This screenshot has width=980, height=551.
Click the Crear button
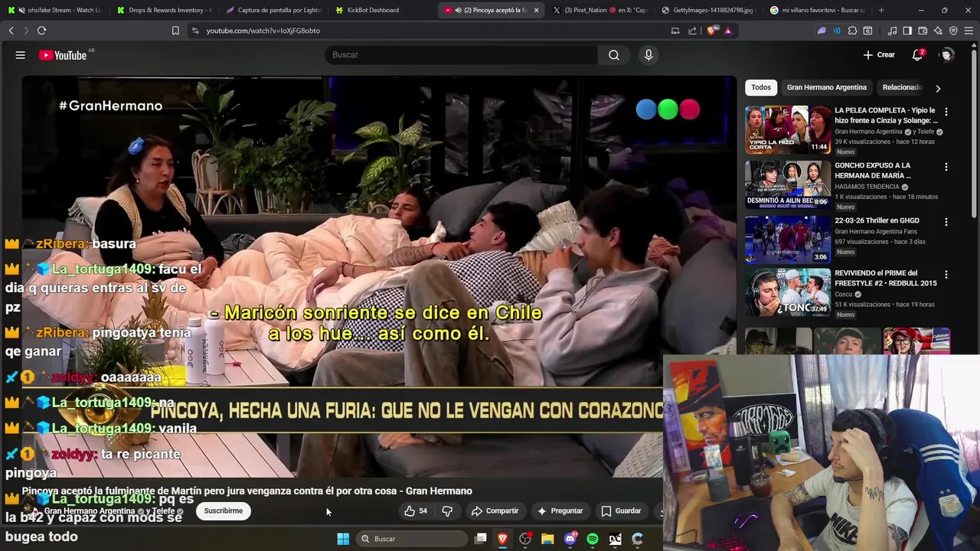coord(879,55)
